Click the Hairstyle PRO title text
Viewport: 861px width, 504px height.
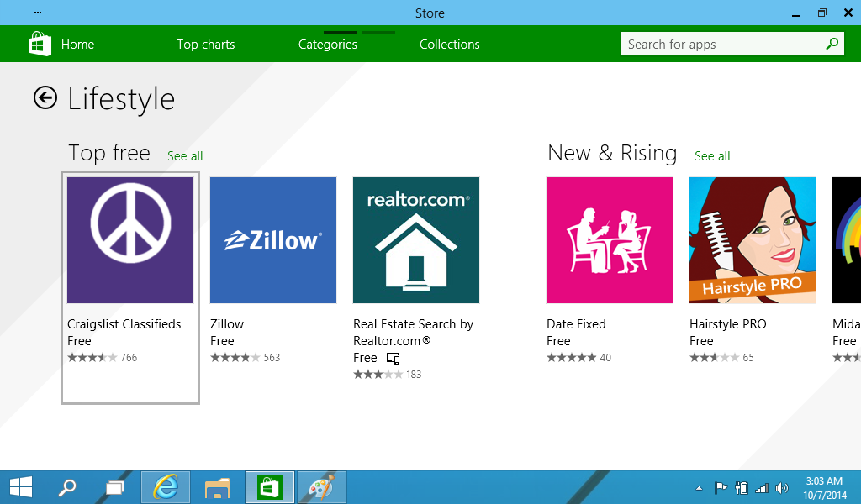click(x=727, y=324)
